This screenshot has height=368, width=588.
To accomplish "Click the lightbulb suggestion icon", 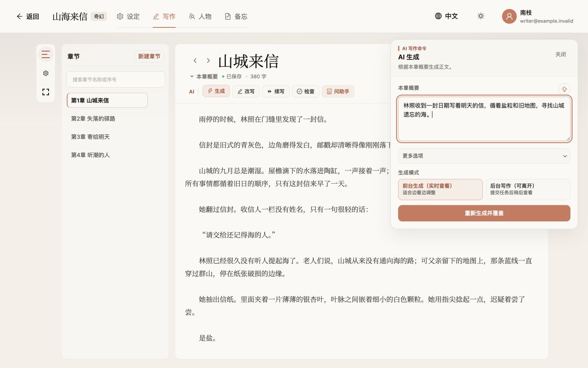I will tap(564, 89).
